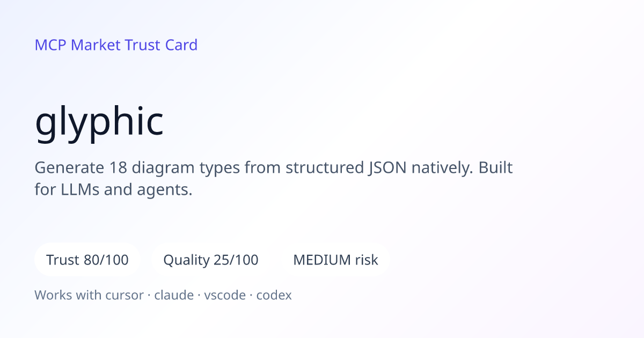Click the Trust 80/100 badge

(87, 260)
